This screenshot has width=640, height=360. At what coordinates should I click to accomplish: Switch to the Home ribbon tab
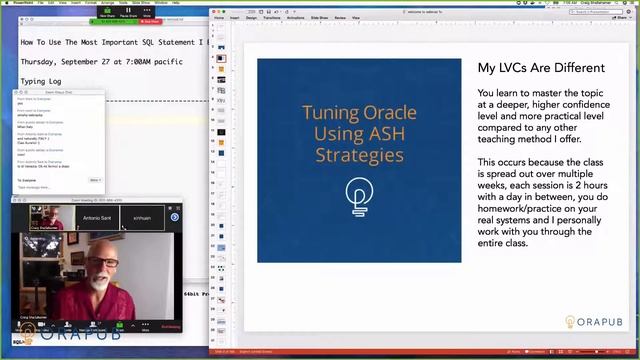(219, 18)
